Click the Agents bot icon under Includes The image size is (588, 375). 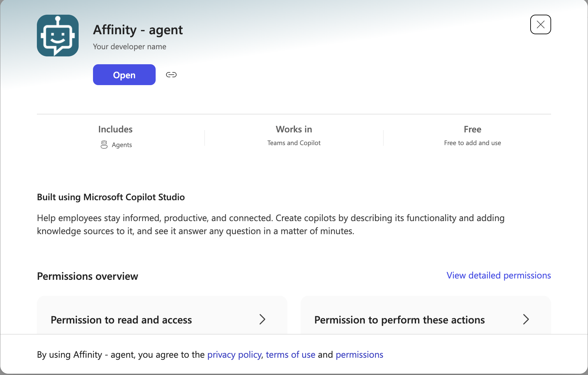pos(104,145)
